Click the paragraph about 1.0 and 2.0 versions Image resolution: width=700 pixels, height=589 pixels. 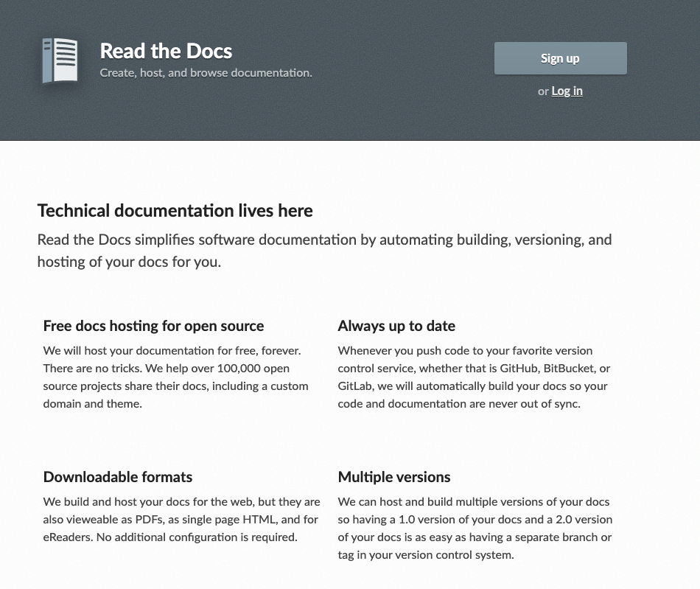[x=475, y=528]
